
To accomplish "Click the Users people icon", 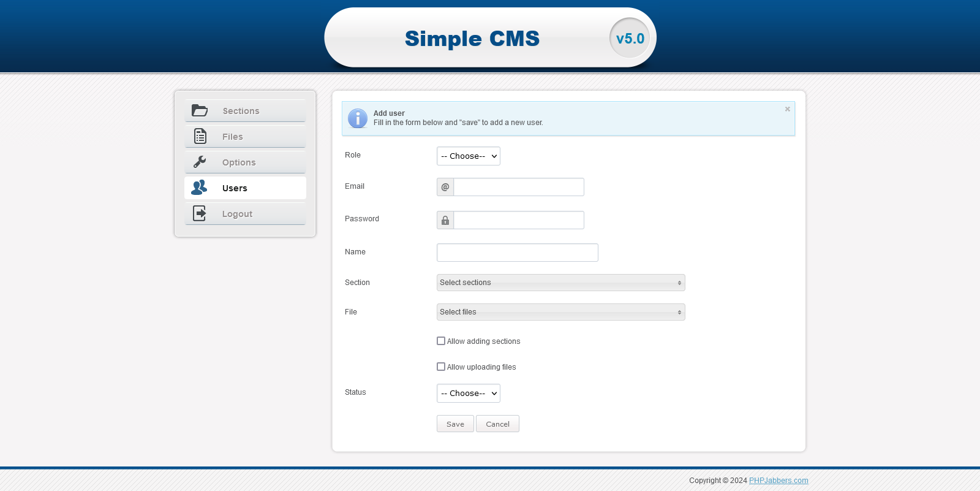I will (199, 188).
